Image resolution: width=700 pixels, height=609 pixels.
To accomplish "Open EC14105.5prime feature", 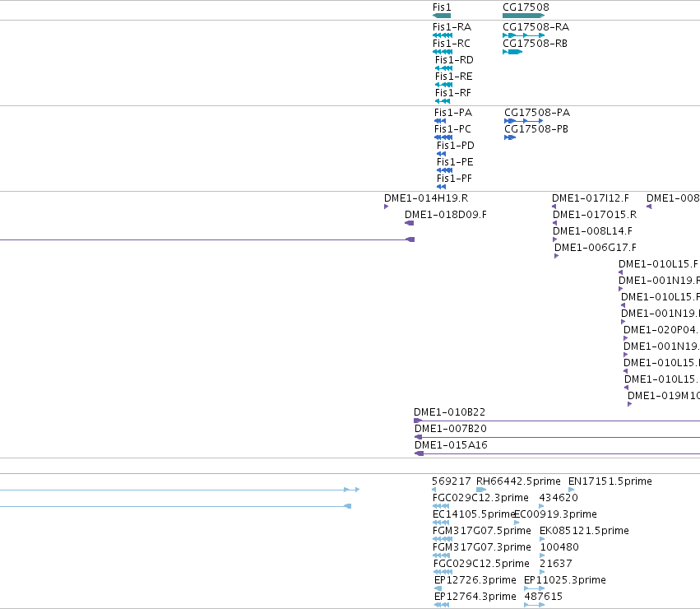I will point(473,514).
